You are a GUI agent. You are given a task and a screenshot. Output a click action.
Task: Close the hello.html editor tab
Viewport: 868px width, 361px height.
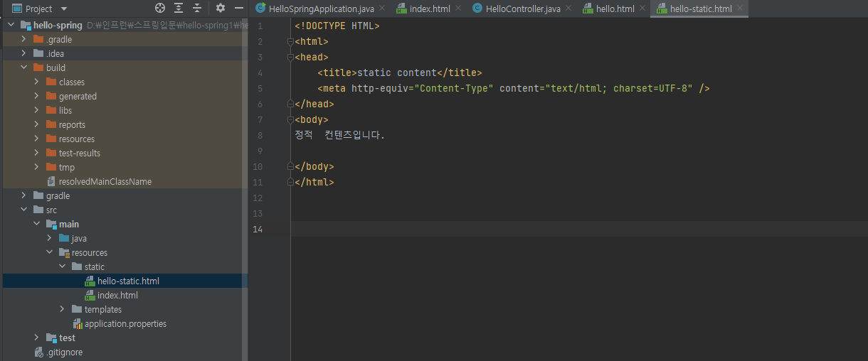tap(642, 9)
